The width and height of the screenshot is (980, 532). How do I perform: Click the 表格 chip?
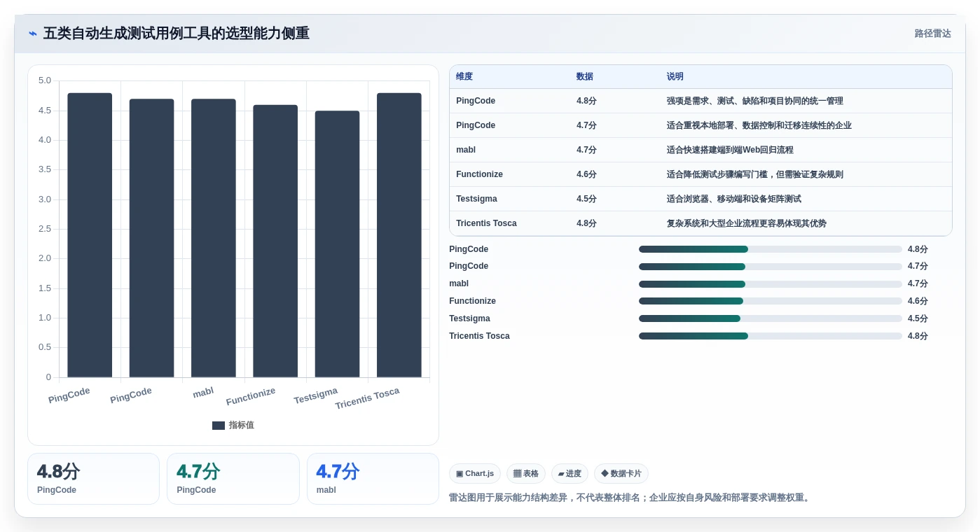[x=526, y=474]
